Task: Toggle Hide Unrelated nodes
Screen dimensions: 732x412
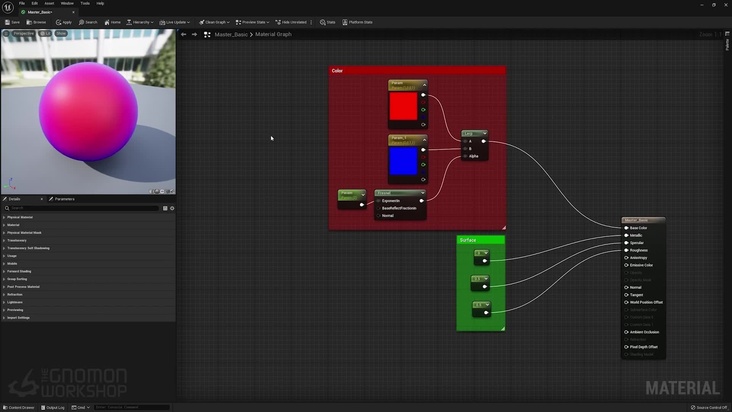Action: (x=291, y=22)
